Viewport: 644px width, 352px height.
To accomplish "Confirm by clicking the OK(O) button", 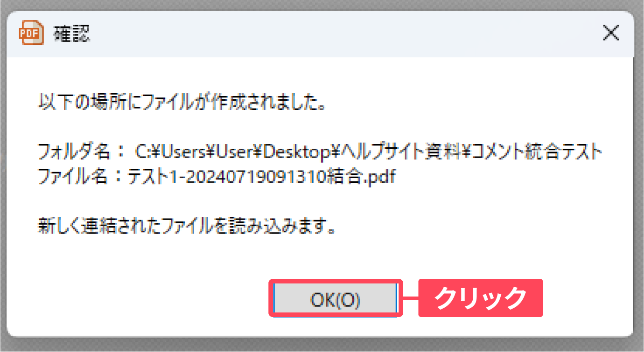I will click(x=335, y=300).
